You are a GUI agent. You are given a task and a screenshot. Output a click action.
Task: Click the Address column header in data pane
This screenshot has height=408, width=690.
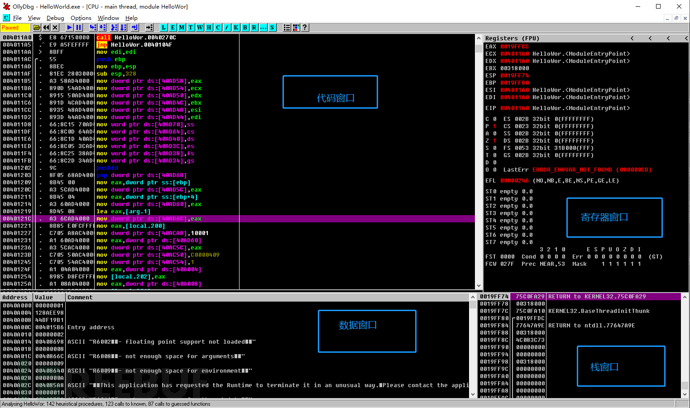pyautogui.click(x=17, y=298)
